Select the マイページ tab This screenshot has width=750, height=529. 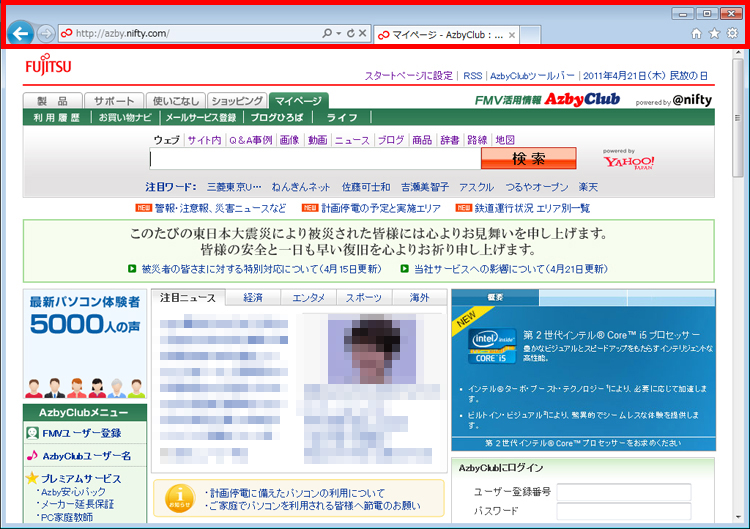[298, 101]
